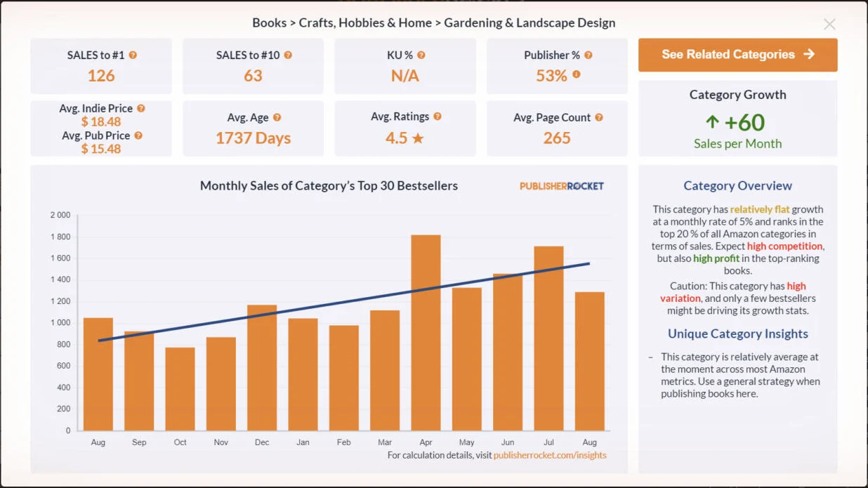Open the Avg. Age help icon
Viewport: 868px width, 488px height.
click(x=277, y=117)
